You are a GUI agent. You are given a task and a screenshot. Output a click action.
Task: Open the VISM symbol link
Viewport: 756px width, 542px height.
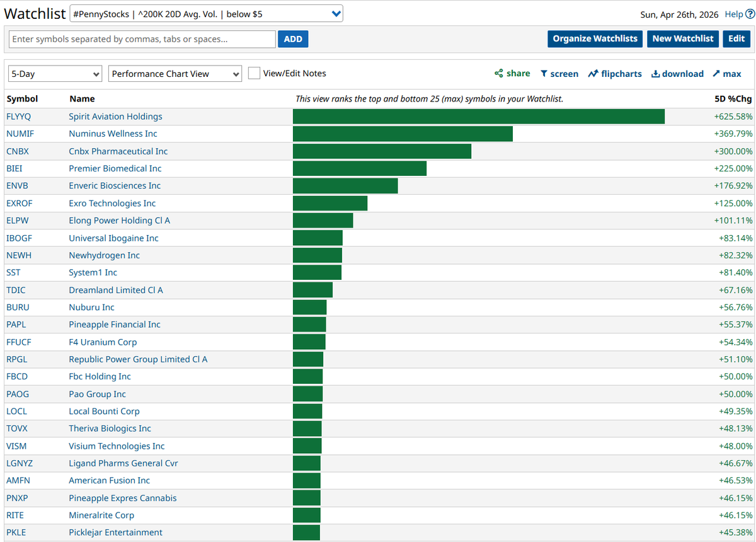(17, 446)
